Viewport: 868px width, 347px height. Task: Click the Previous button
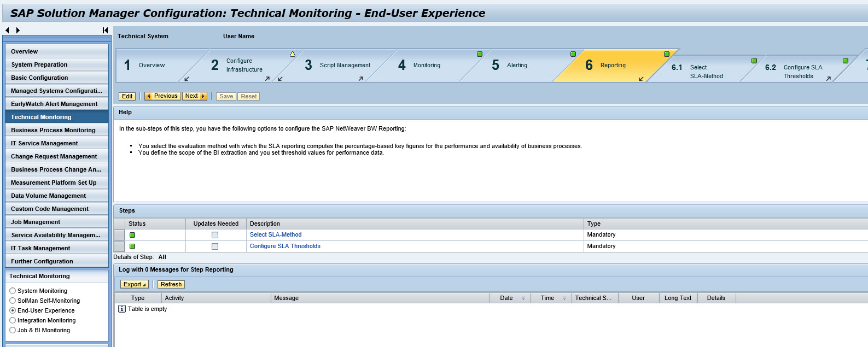tap(162, 96)
